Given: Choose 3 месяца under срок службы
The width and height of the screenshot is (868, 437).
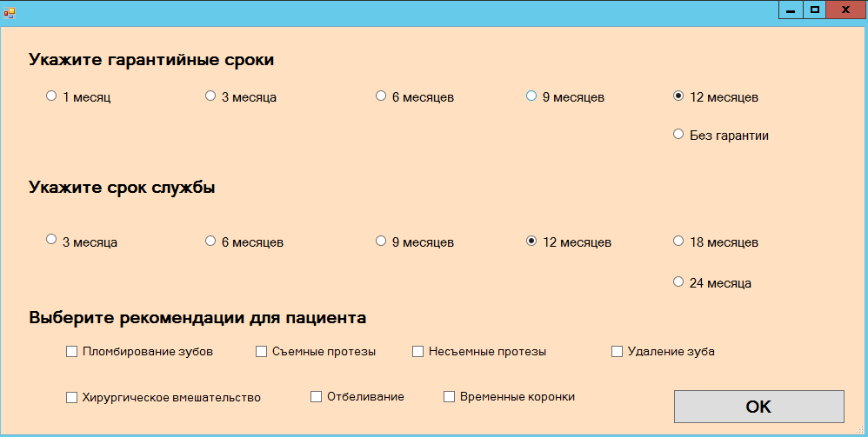Looking at the screenshot, I should click(51, 242).
